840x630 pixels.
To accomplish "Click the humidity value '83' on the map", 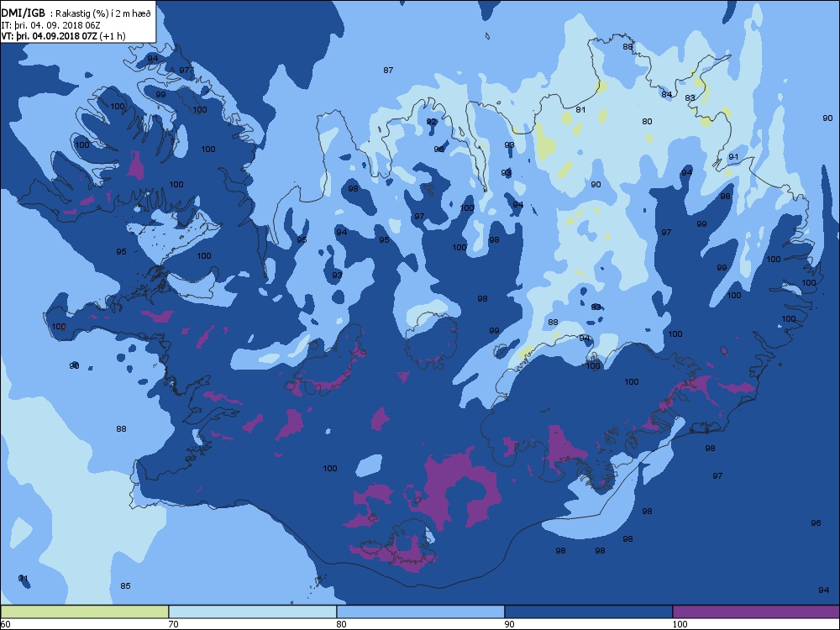I will pos(690,98).
